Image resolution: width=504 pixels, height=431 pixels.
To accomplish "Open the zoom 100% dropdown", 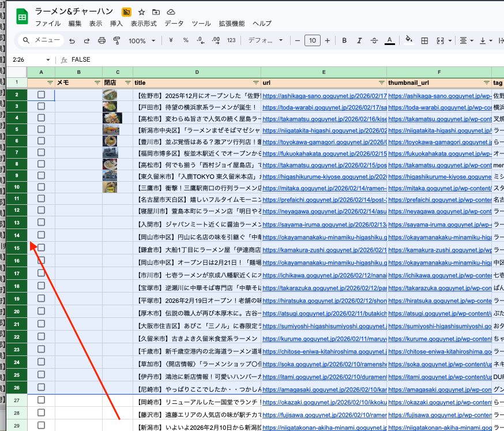I will coord(142,41).
